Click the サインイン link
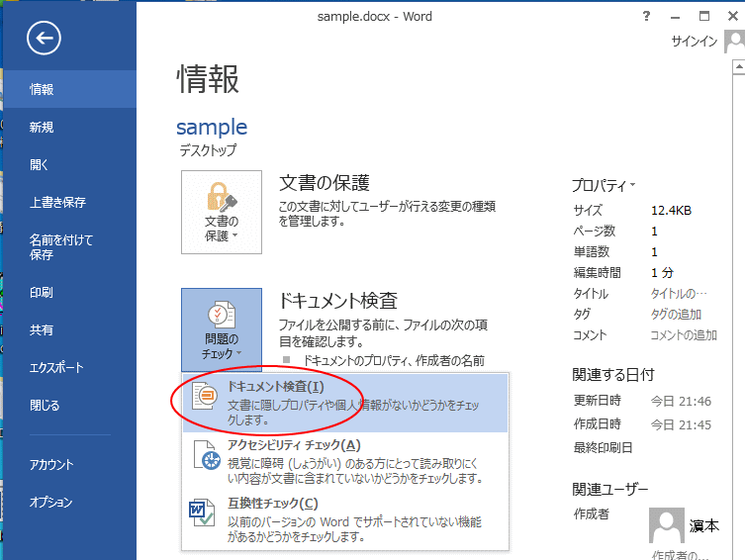 (x=695, y=42)
